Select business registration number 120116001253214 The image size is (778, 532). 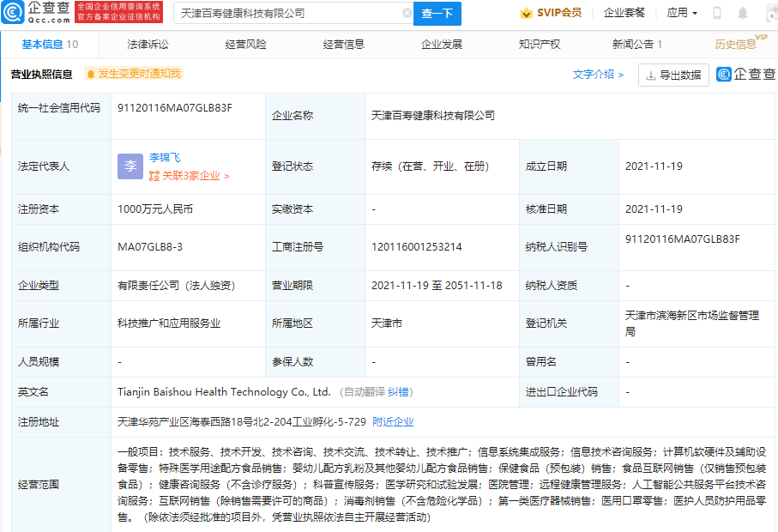tap(416, 247)
